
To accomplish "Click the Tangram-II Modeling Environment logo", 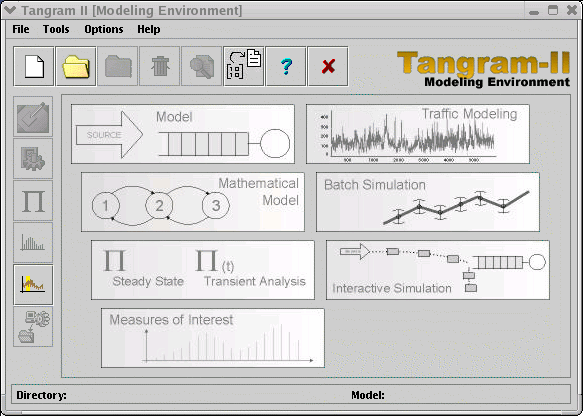I will tap(483, 69).
